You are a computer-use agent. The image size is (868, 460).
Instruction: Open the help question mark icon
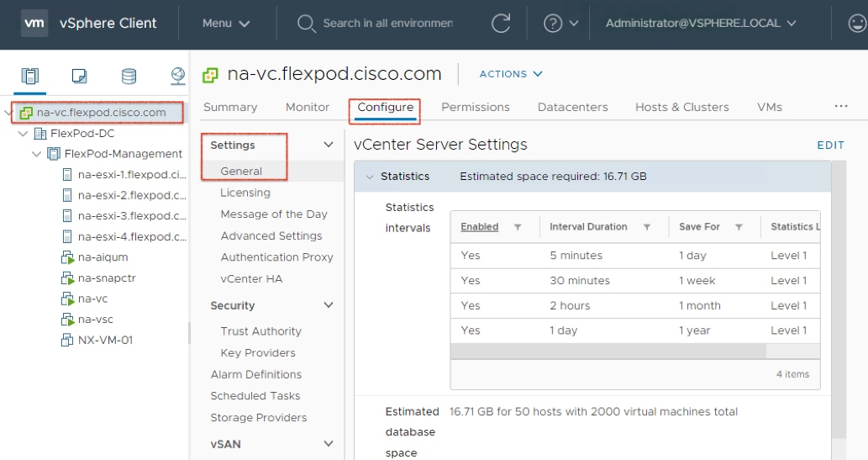pyautogui.click(x=552, y=24)
